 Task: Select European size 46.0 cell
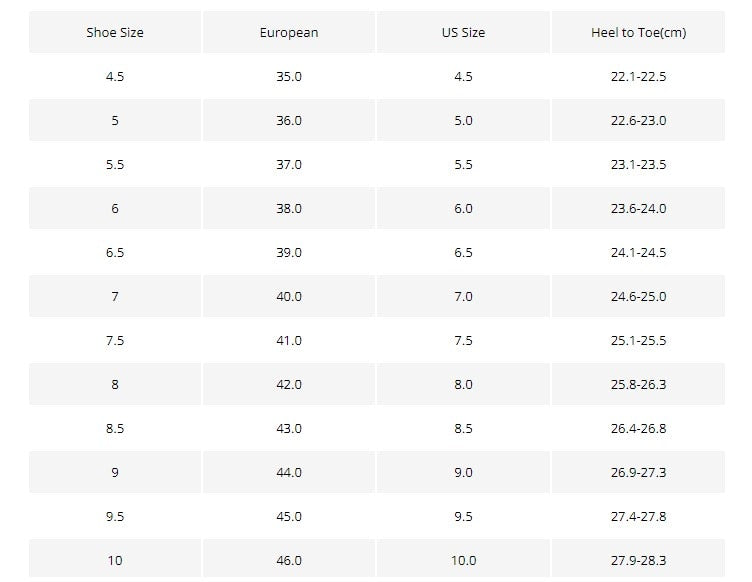pos(289,561)
